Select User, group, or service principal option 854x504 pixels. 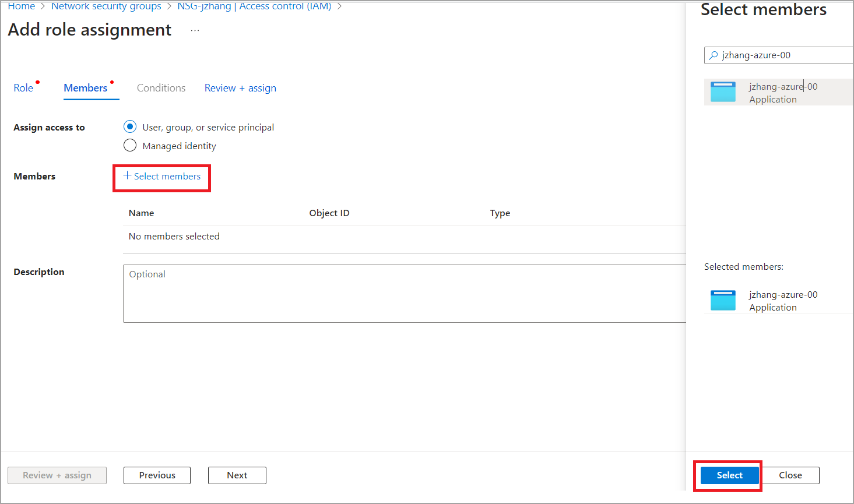pos(130,127)
